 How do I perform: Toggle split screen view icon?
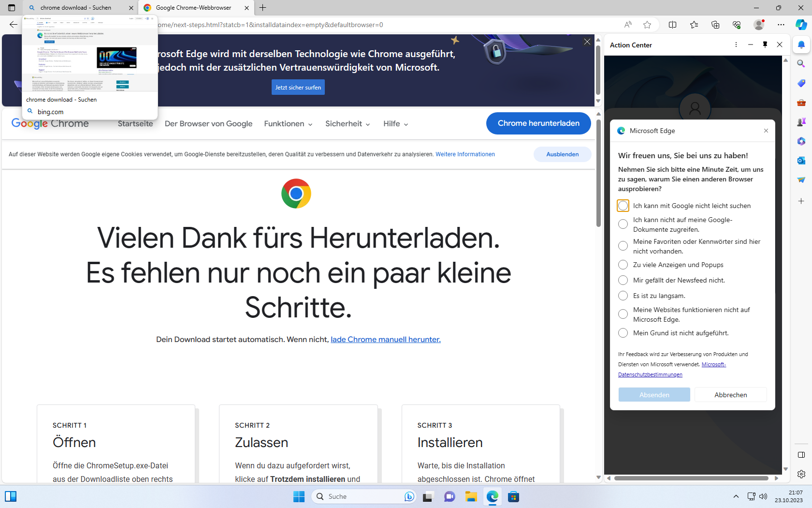tap(672, 25)
